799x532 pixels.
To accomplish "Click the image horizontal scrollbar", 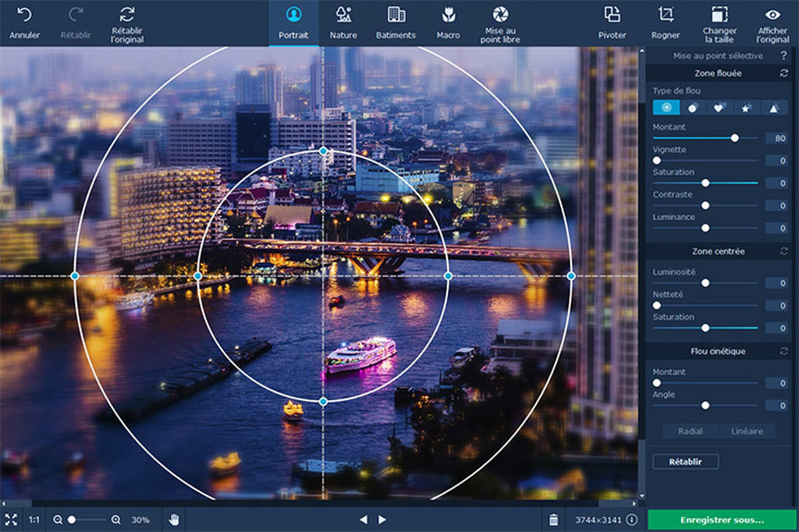I will [319, 503].
